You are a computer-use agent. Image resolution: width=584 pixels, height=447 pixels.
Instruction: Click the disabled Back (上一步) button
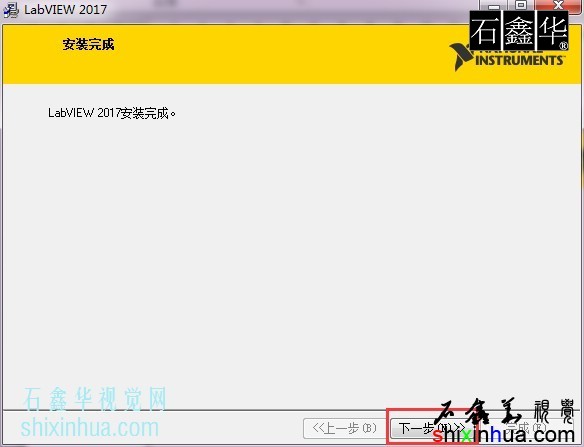click(344, 428)
